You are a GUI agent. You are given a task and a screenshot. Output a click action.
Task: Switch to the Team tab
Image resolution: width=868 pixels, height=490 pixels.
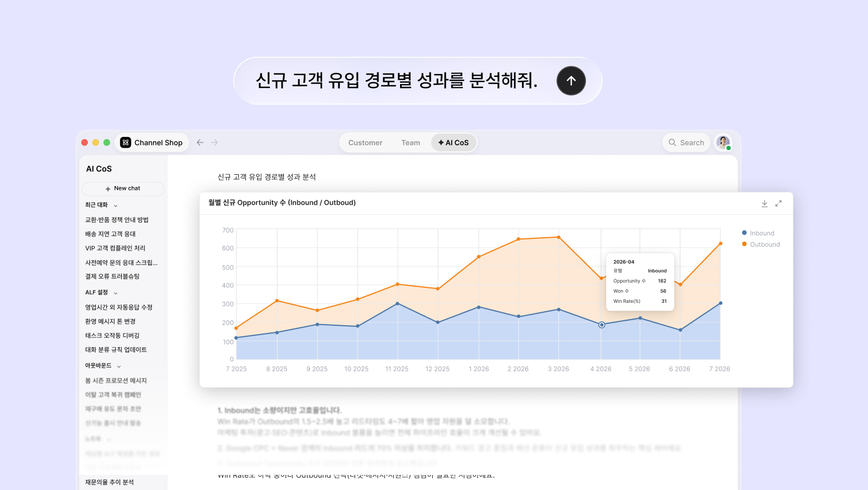tap(411, 143)
